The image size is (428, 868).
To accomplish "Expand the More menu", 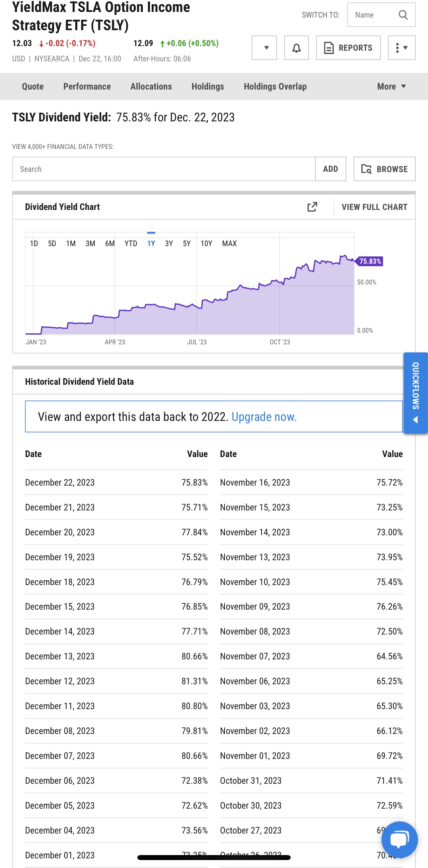I will point(391,87).
